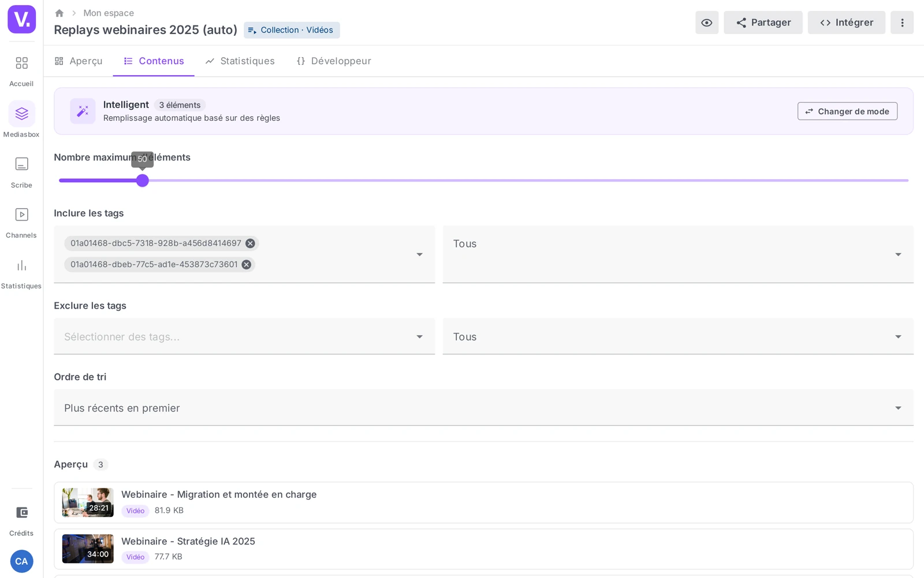
Task: Open the Exclure les tags selector
Action: coord(244,336)
